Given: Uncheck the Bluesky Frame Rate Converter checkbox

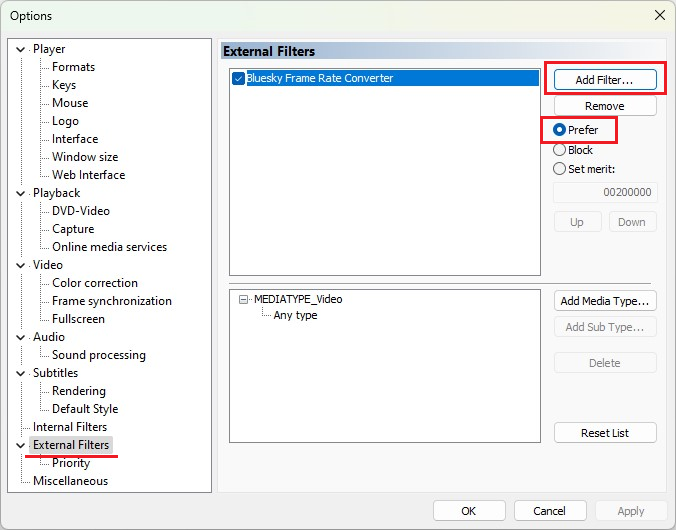Looking at the screenshot, I should point(238,78).
